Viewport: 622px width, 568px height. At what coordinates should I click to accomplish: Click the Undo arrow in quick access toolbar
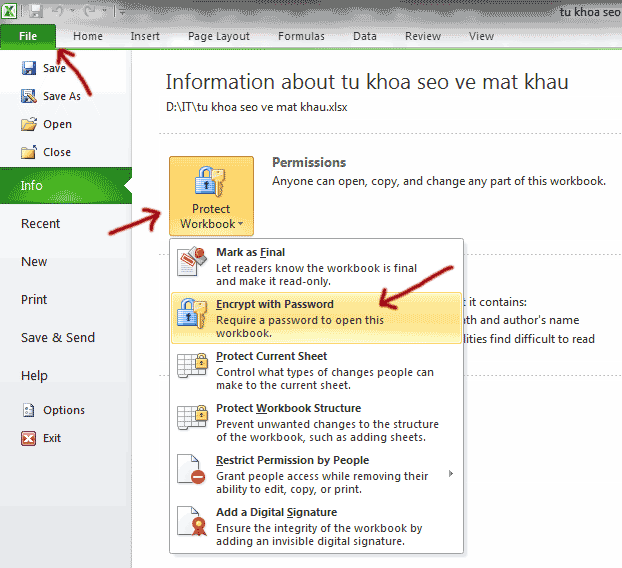click(x=58, y=11)
